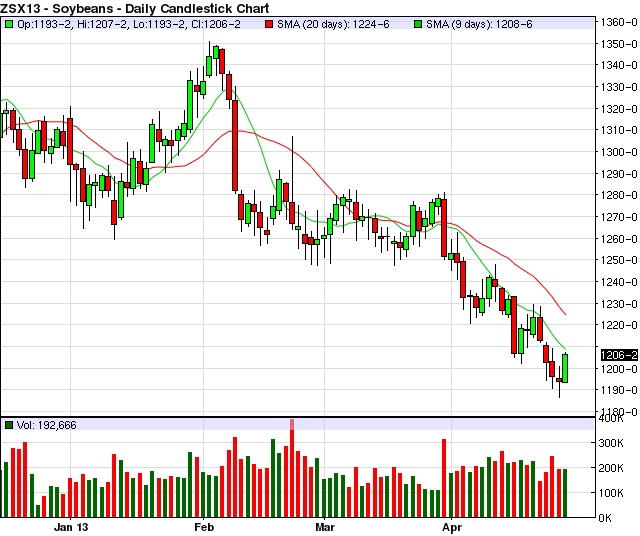This screenshot has height=536, width=640.
Task: Click the tallest volume bar in late February
Action: click(x=292, y=468)
